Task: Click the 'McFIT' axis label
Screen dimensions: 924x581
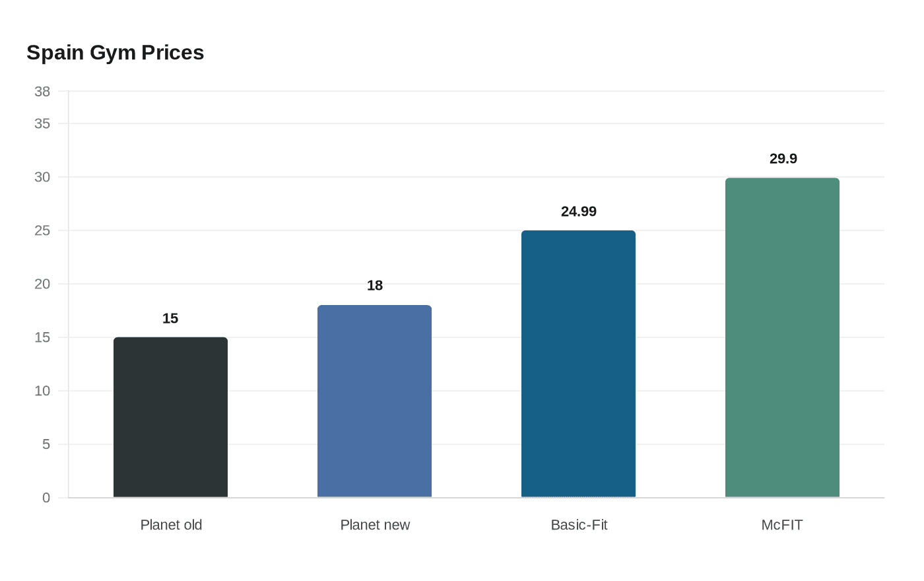Action: [782, 525]
